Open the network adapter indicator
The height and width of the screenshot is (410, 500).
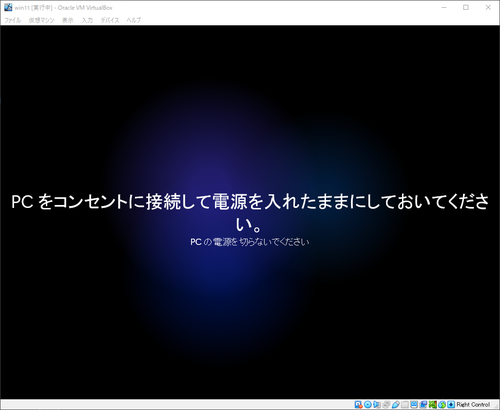(386, 404)
